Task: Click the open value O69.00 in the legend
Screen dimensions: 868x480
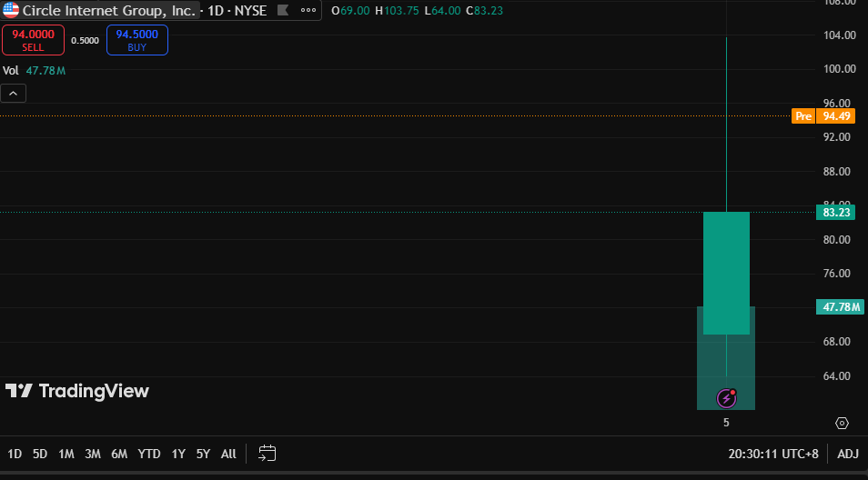Action: click(350, 11)
